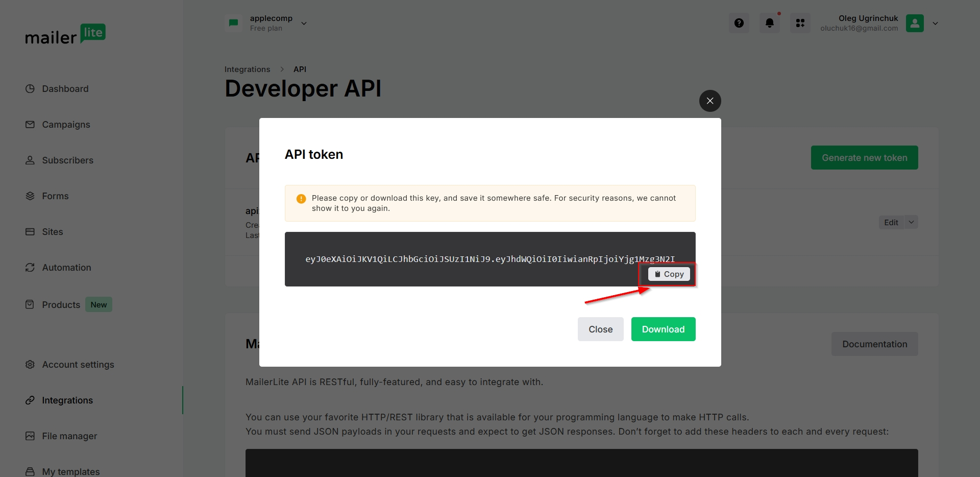Click the New badge next to Products
Image resolution: width=980 pixels, height=477 pixels.
tap(99, 305)
